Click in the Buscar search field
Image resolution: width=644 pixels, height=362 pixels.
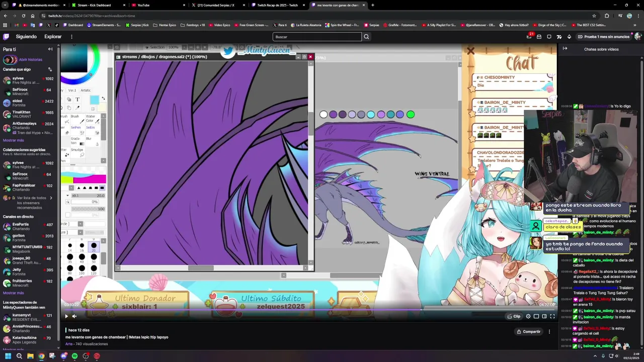[317, 37]
